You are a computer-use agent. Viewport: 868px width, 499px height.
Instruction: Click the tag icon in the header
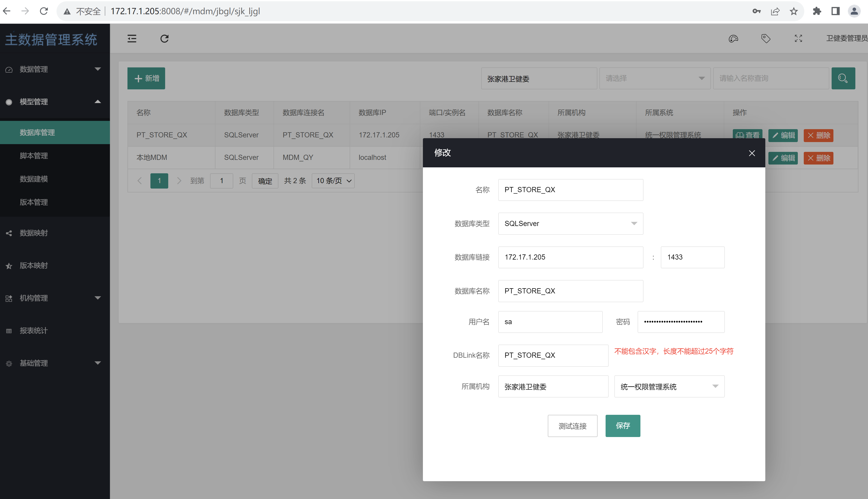coord(766,38)
